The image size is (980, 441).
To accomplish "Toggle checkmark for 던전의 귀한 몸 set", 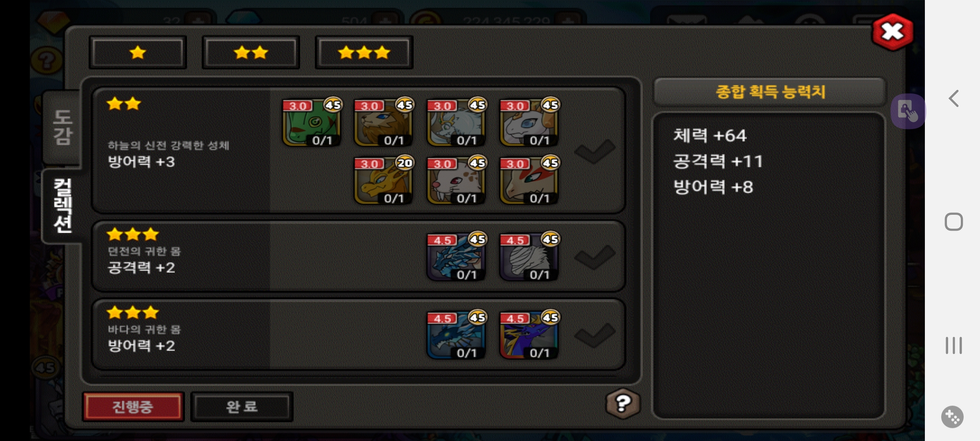I will [x=595, y=257].
